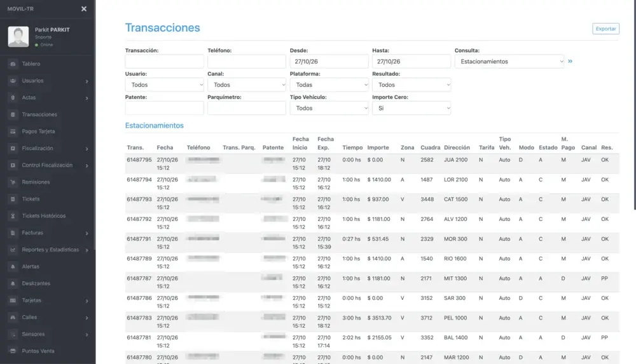
Task: Open Alertas menu item
Action: [31, 267]
